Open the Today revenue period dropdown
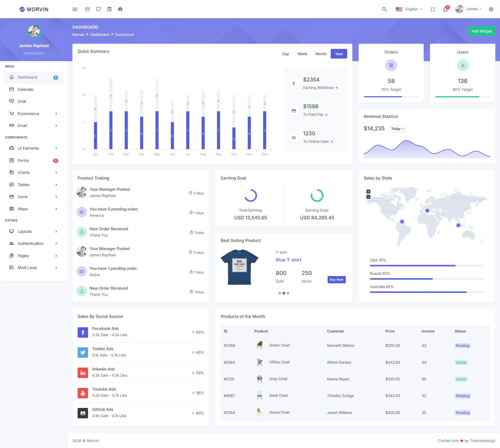The image size is (500, 448). 398,129
